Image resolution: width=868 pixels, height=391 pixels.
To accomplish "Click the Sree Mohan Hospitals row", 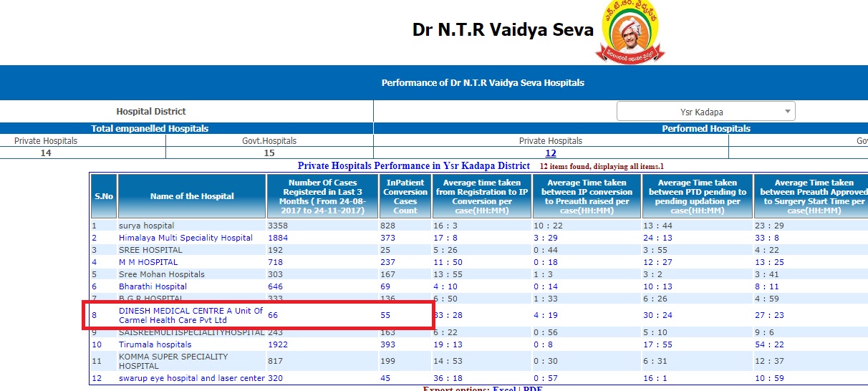I will tap(161, 274).
